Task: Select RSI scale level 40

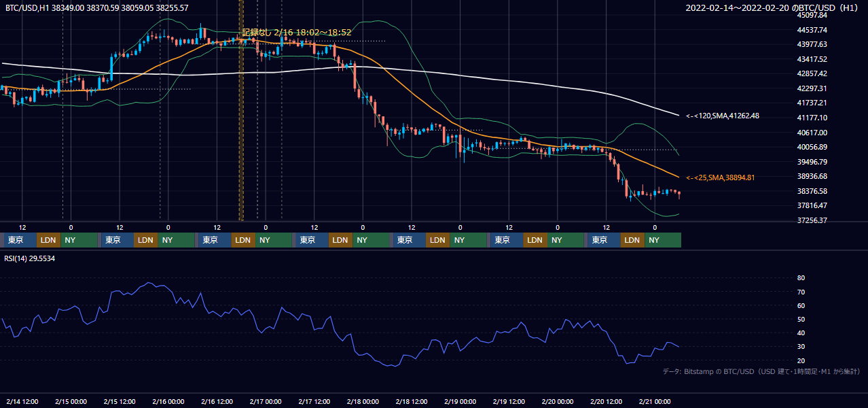Action: (801, 333)
